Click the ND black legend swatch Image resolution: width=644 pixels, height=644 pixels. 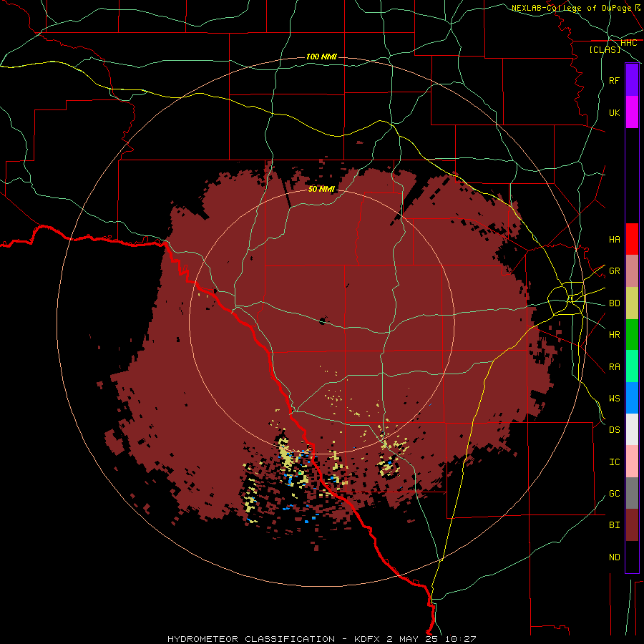pos(632,557)
